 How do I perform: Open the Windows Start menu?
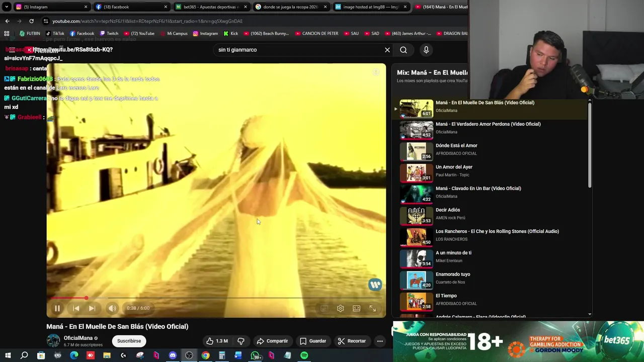(x=8, y=355)
